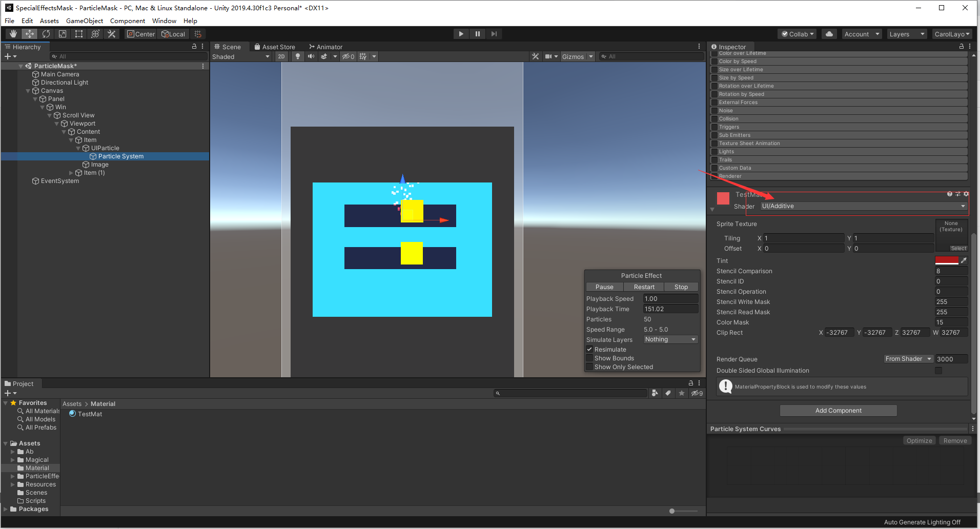Toggle hidden packages visibility in Project
The height and width of the screenshot is (529, 980).
pyautogui.click(x=697, y=393)
